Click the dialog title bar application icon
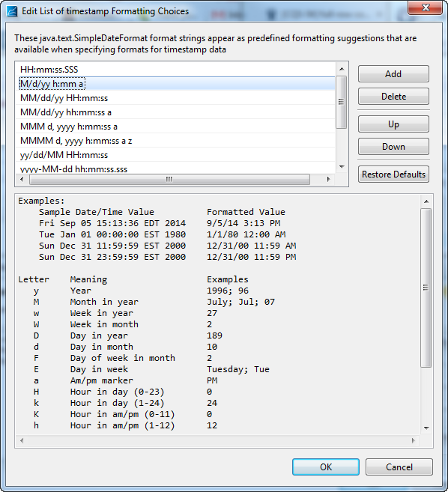This screenshot has width=448, height=492. [x=12, y=11]
